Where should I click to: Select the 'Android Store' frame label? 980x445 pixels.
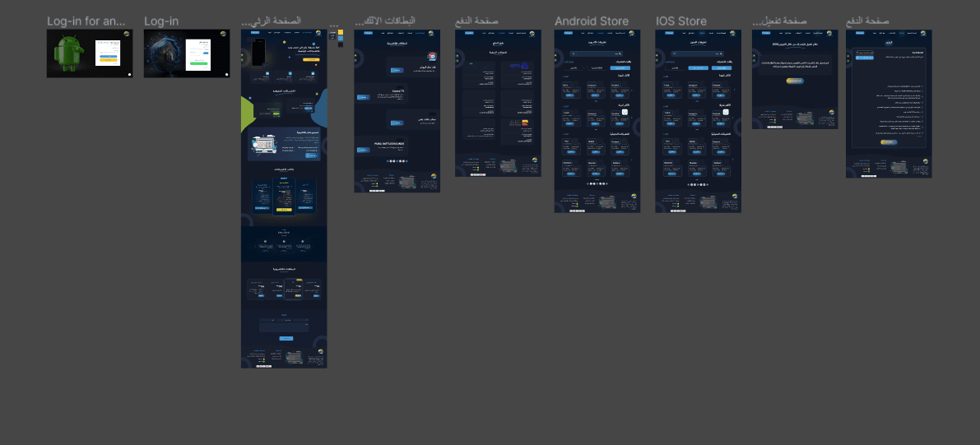[592, 21]
